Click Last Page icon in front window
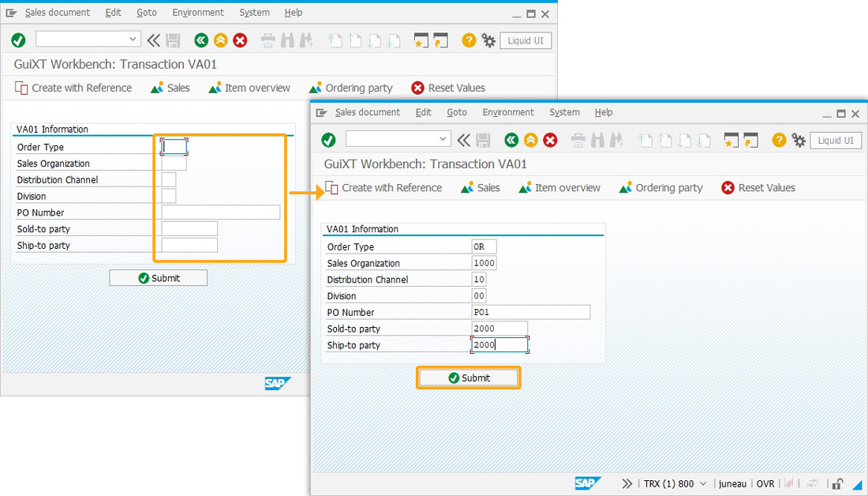This screenshot has height=496, width=868. pos(703,141)
